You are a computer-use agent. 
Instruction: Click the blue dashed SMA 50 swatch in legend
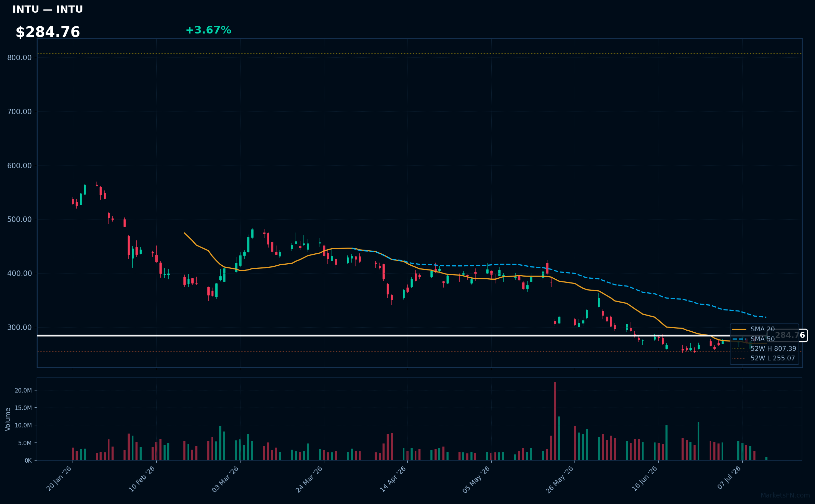click(739, 339)
